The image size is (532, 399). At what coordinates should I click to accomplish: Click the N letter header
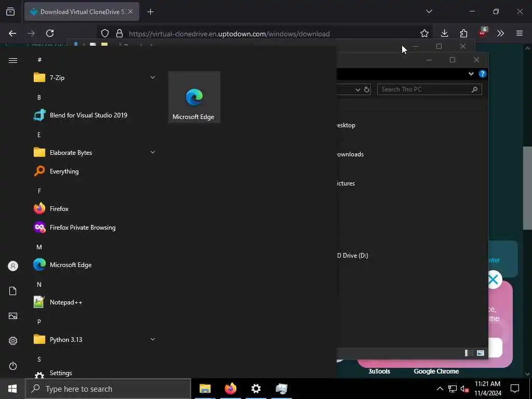tap(39, 284)
